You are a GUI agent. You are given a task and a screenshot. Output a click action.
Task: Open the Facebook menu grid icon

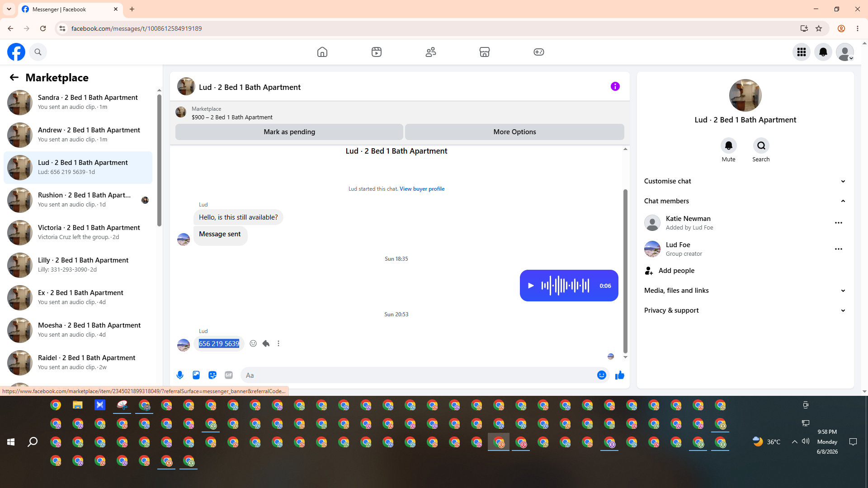pyautogui.click(x=802, y=52)
